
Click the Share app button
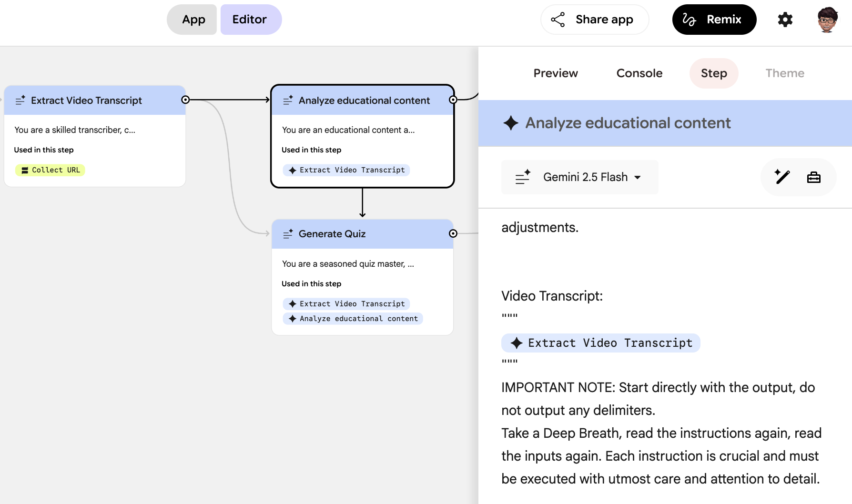595,20
